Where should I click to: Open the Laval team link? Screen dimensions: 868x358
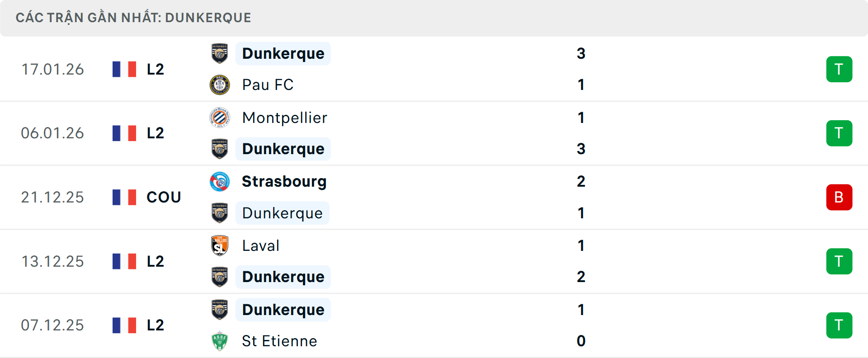point(260,246)
